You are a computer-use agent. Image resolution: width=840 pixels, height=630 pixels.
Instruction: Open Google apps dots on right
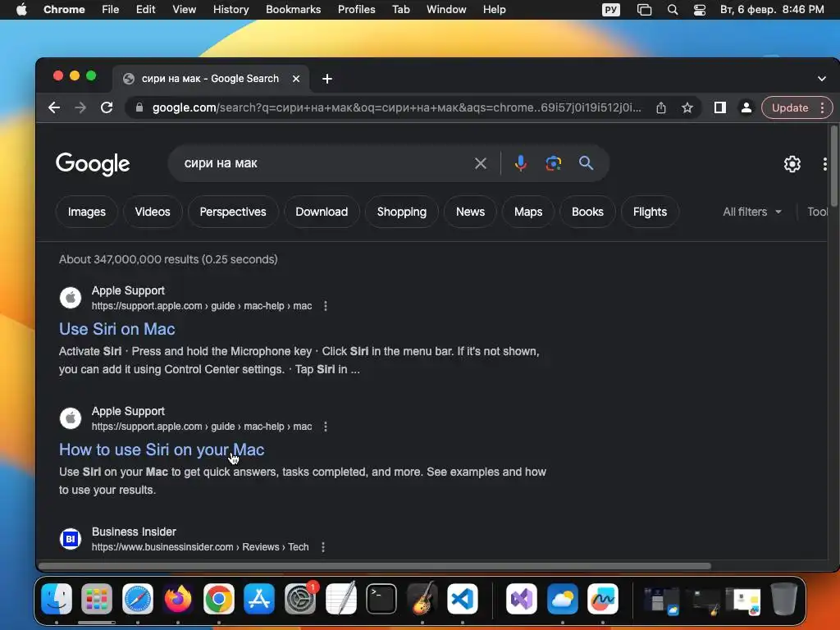(x=825, y=164)
